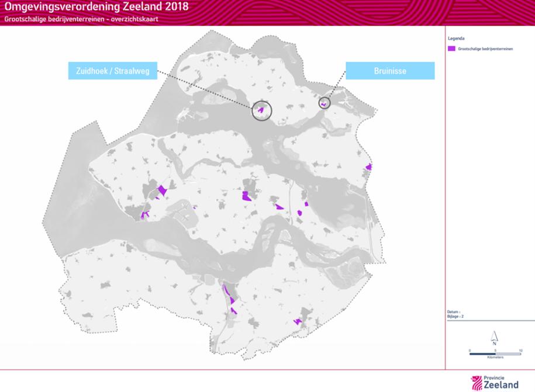Click the Zuidhoek / Straalweg label box
This screenshot has height=392, width=535.
pos(114,70)
